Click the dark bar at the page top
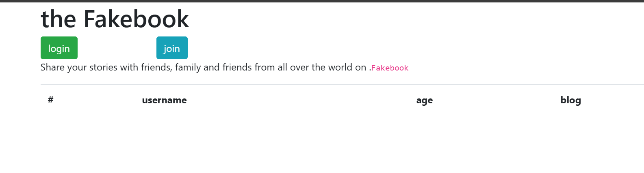Screen dimensions: 644x173 coord(322,1)
